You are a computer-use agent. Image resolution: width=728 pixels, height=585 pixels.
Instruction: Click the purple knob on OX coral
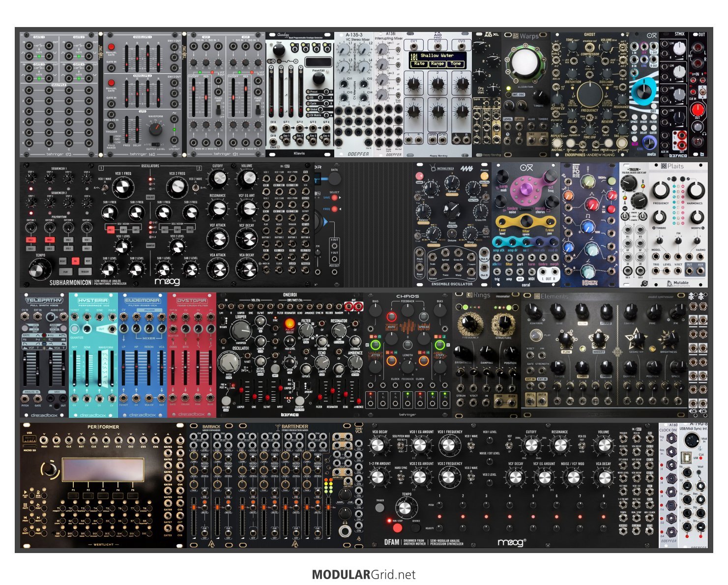525,188
